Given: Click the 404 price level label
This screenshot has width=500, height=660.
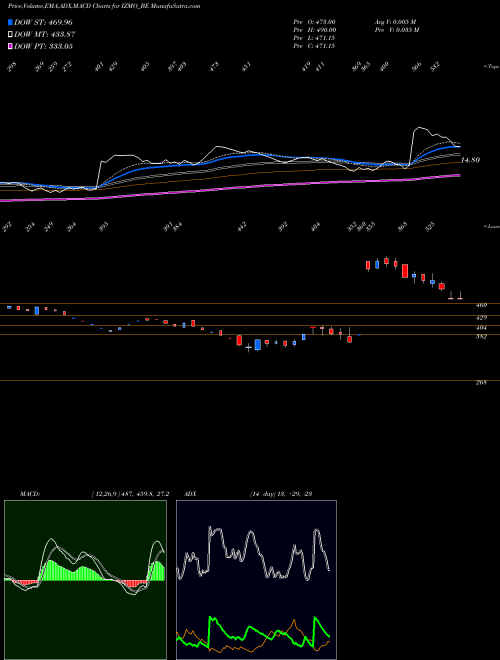Looking at the screenshot, I should click(x=481, y=328).
